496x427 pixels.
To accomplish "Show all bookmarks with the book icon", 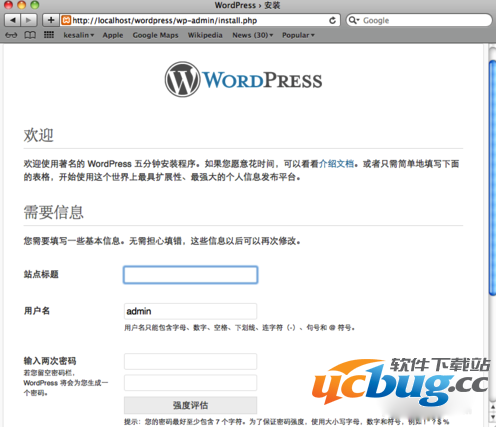I will pos(30,35).
